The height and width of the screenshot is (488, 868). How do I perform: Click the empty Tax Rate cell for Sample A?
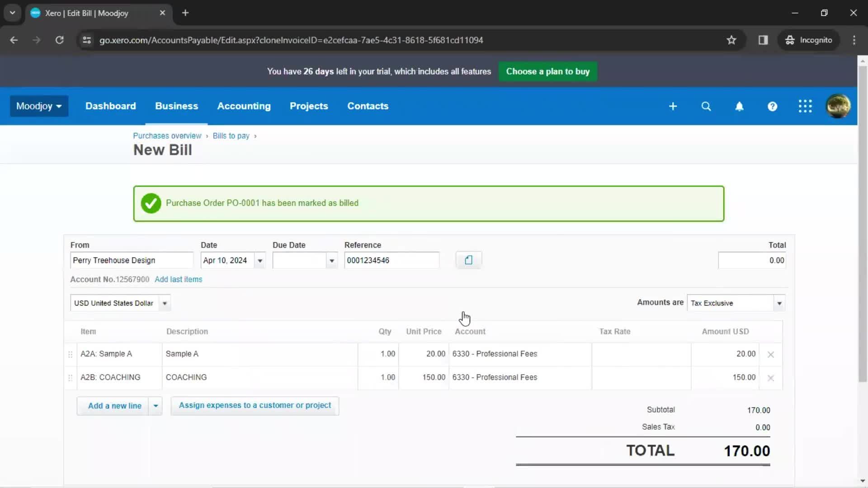[x=641, y=354]
